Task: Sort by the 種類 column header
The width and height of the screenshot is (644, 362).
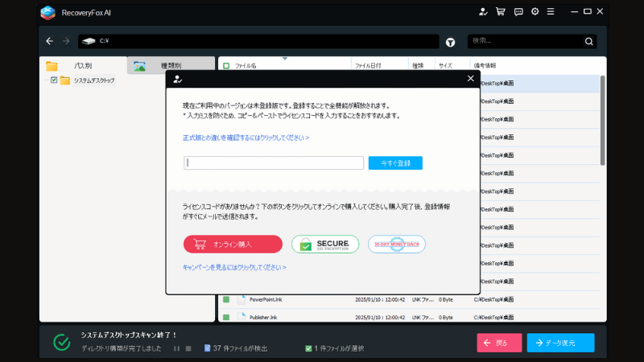Action: (x=418, y=66)
